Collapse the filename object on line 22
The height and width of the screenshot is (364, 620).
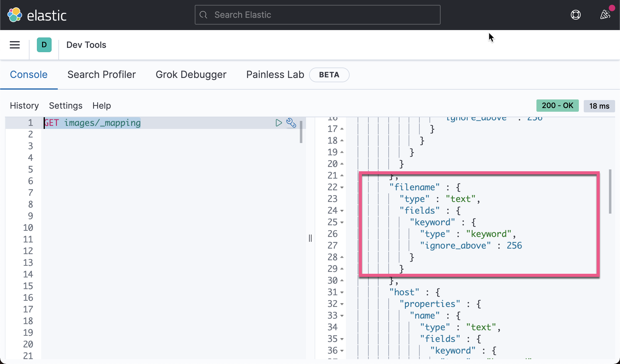click(342, 187)
